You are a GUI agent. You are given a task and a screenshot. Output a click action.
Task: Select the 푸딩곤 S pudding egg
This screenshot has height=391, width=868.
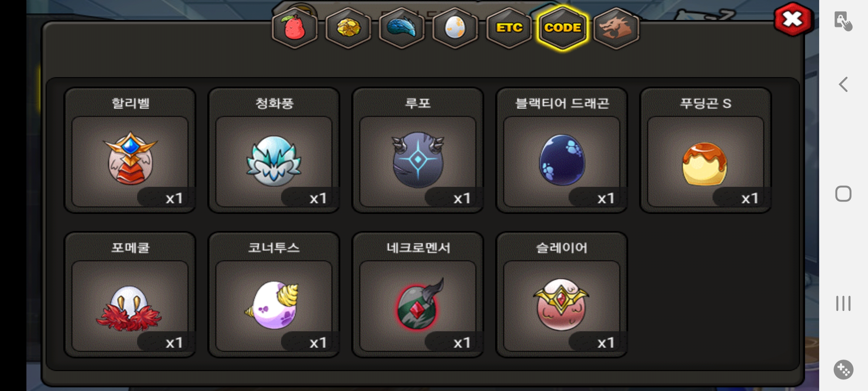point(706,150)
